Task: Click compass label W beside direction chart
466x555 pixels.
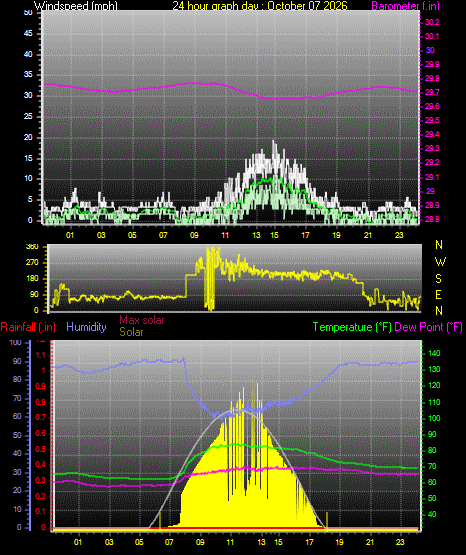Action: click(440, 262)
